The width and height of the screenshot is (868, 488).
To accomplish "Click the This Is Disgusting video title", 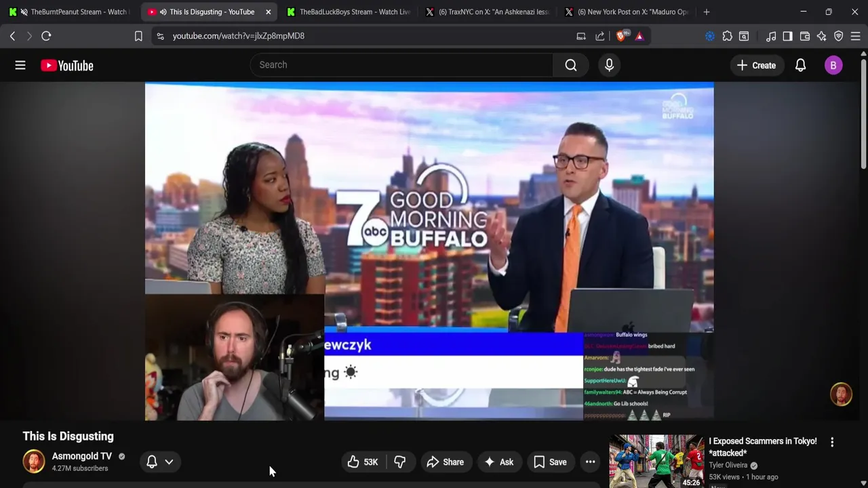I will 68,436.
